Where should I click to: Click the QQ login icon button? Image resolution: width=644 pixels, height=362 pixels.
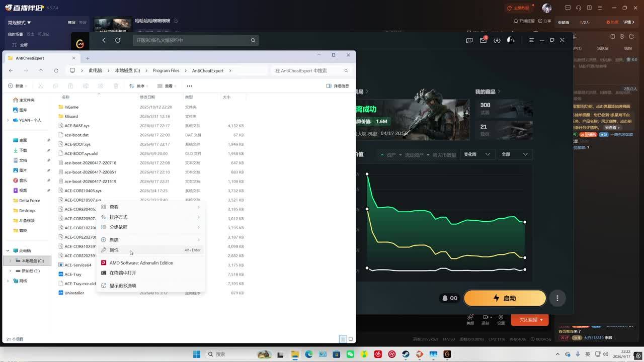(449, 298)
